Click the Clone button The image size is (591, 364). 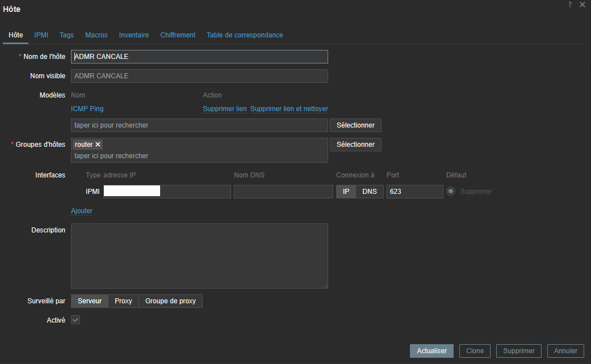click(475, 351)
